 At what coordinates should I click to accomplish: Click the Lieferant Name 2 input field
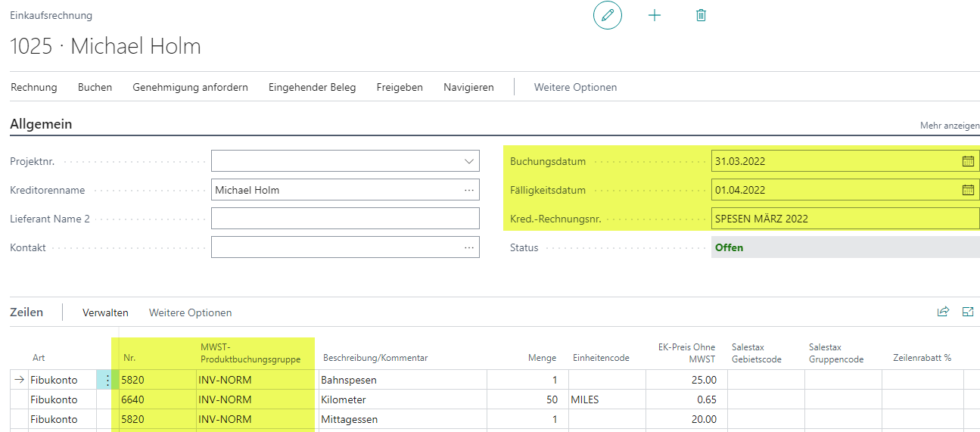345,219
